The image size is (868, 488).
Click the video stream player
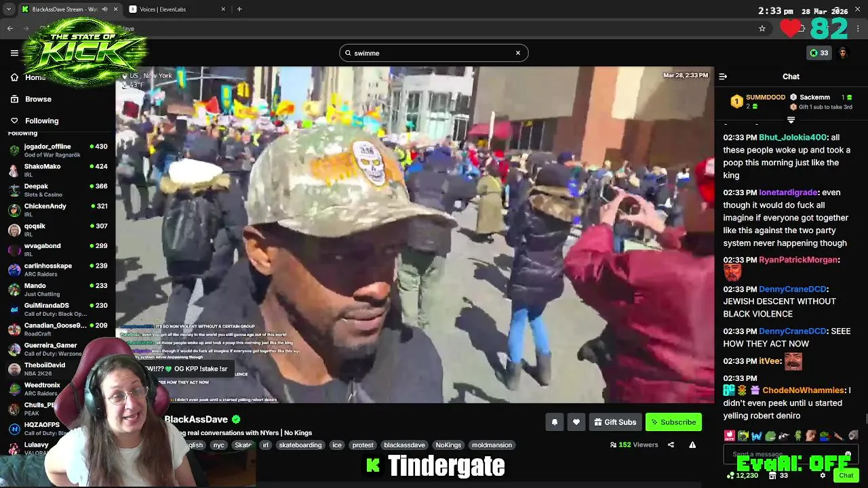click(414, 235)
